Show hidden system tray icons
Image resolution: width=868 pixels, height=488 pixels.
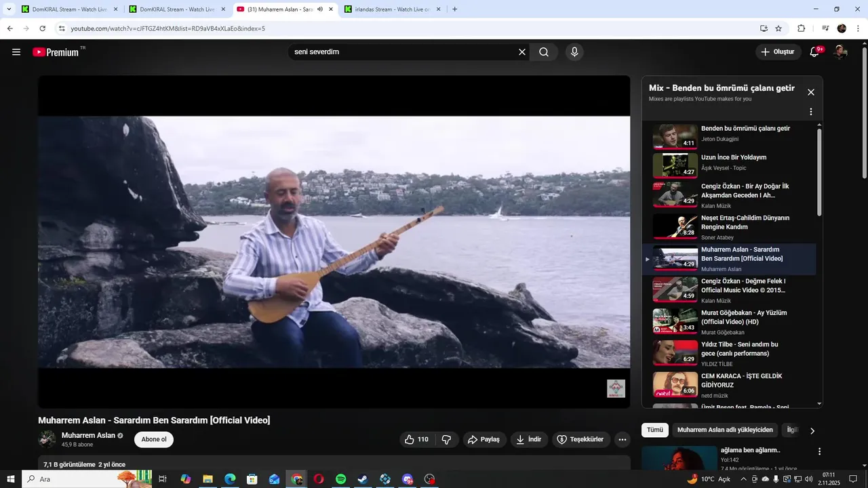point(744,479)
